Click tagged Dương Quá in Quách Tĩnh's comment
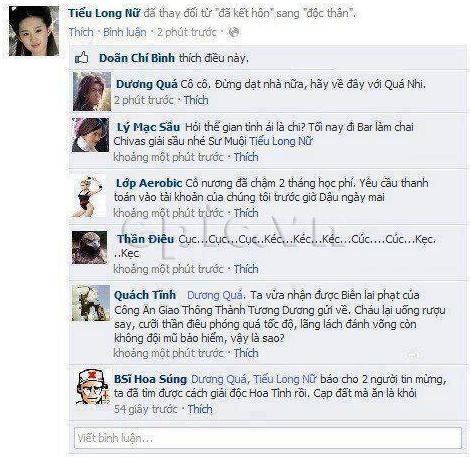This screenshot has width=470, height=457. tap(215, 295)
